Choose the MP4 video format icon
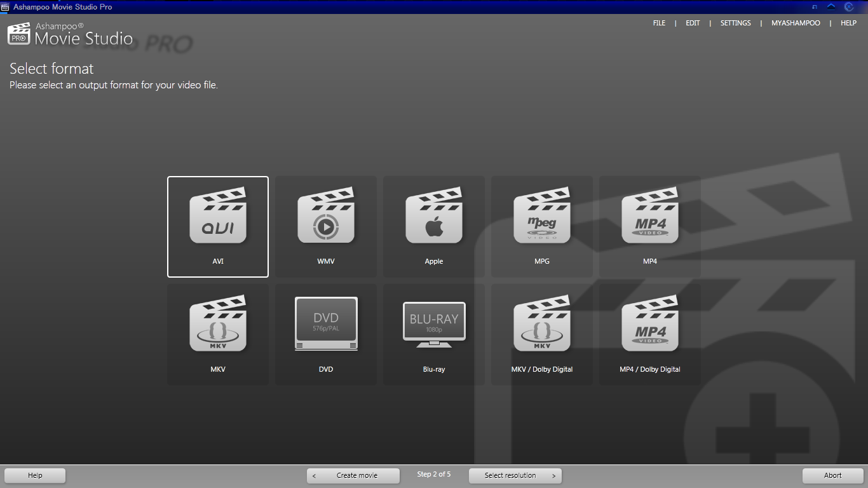Image resolution: width=868 pixels, height=488 pixels. pos(650,215)
